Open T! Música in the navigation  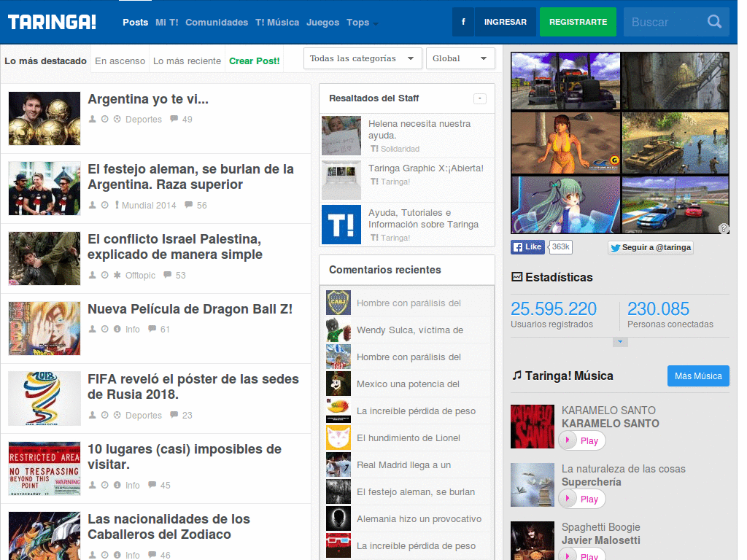(277, 23)
